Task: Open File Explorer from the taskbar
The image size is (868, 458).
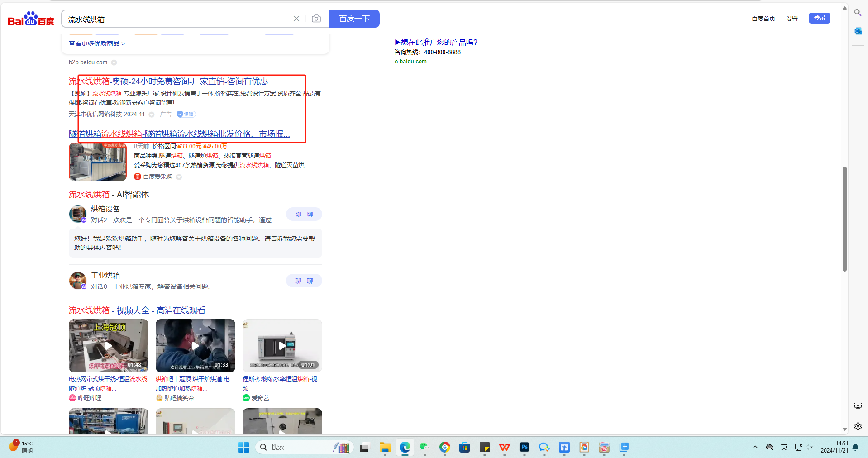Action: (x=385, y=447)
